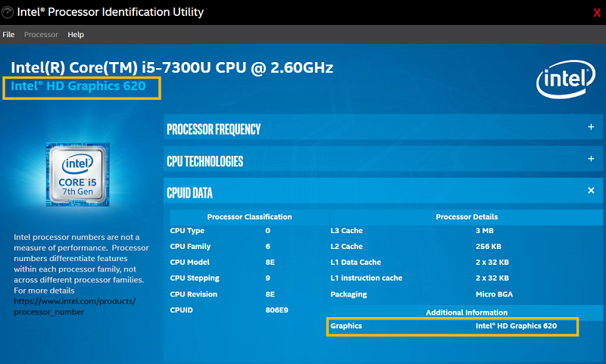Open the Help menu
Image resolution: width=606 pixels, height=364 pixels.
pyautogui.click(x=76, y=35)
